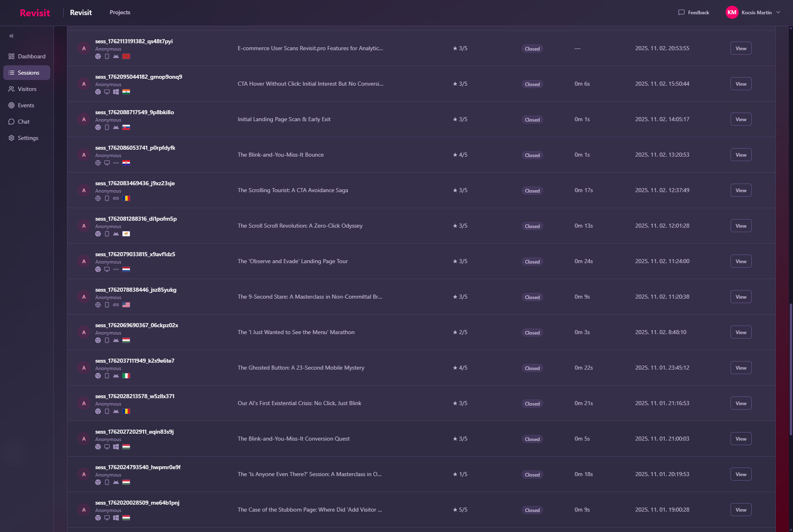
Task: Click the Closed pill on the 5/5 rated session
Action: (532, 510)
